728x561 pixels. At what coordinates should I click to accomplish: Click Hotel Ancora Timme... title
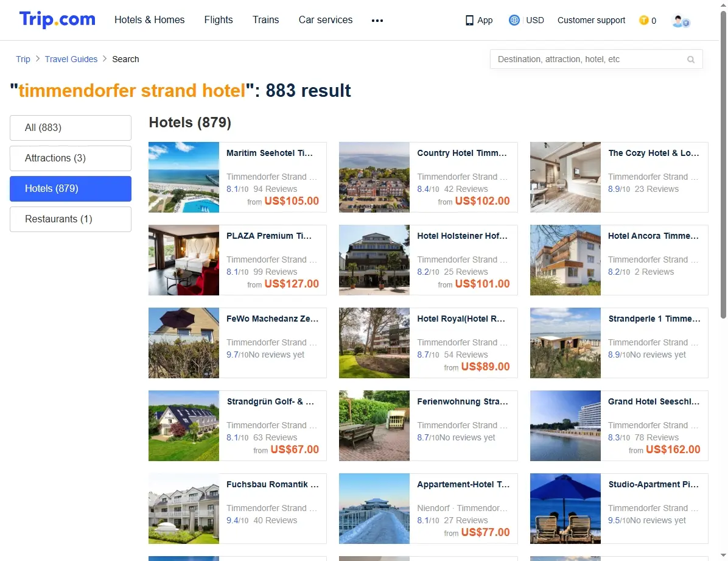[x=653, y=236]
